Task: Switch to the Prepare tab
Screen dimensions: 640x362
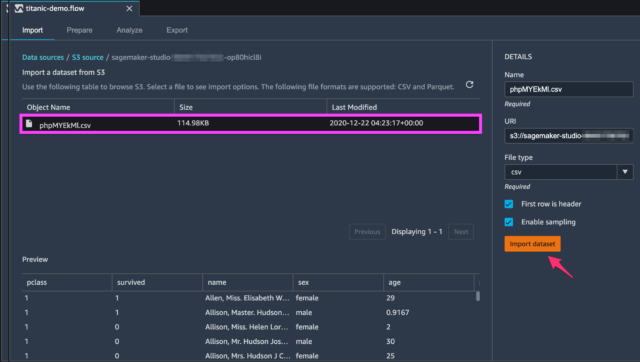Action: pyautogui.click(x=79, y=30)
